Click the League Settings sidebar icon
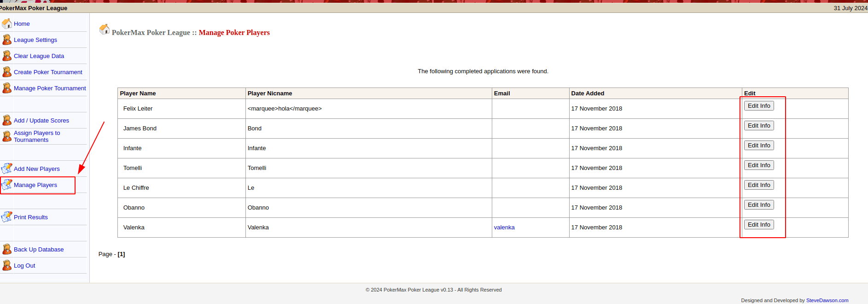This screenshot has width=868, height=304. (7, 40)
